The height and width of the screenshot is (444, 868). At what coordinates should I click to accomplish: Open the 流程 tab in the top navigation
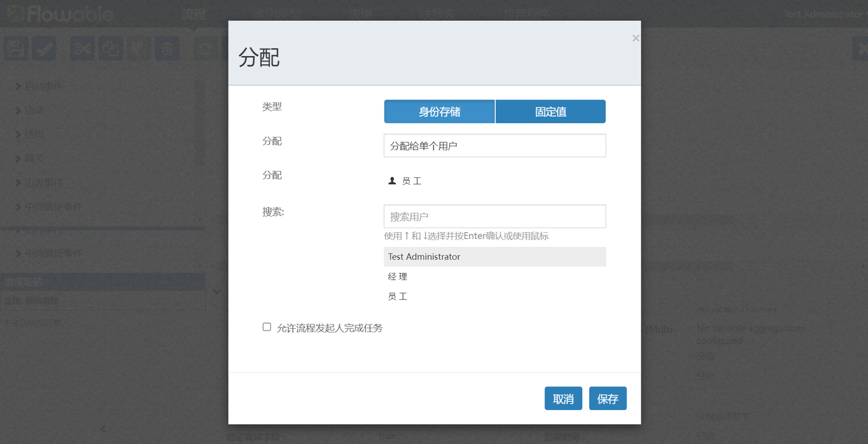(x=193, y=14)
